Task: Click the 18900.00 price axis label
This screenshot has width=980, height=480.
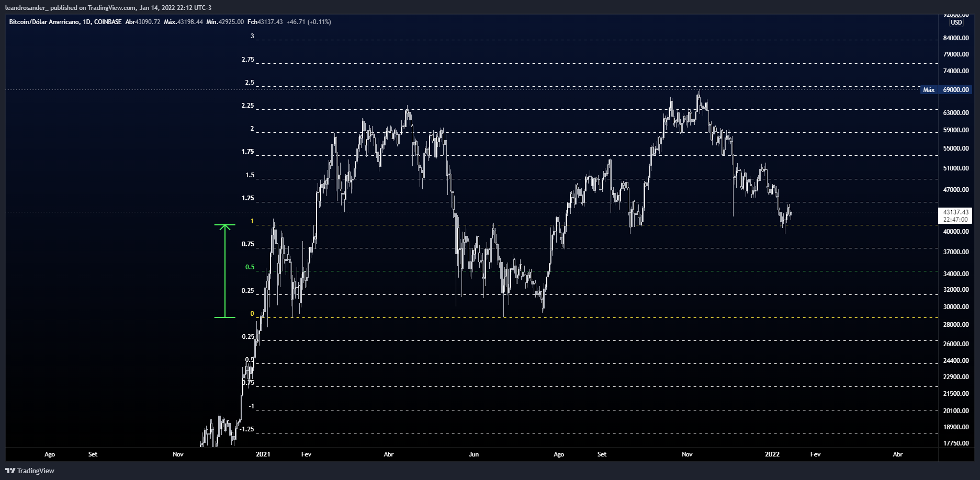Action: (x=956, y=427)
